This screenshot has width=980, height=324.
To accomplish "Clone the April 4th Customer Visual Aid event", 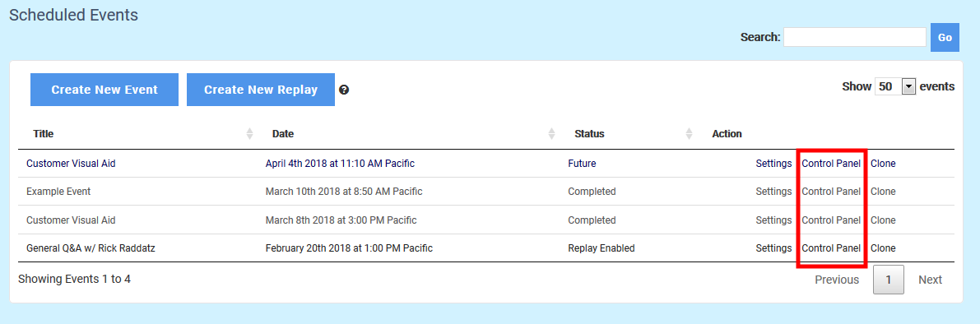I will tap(883, 164).
